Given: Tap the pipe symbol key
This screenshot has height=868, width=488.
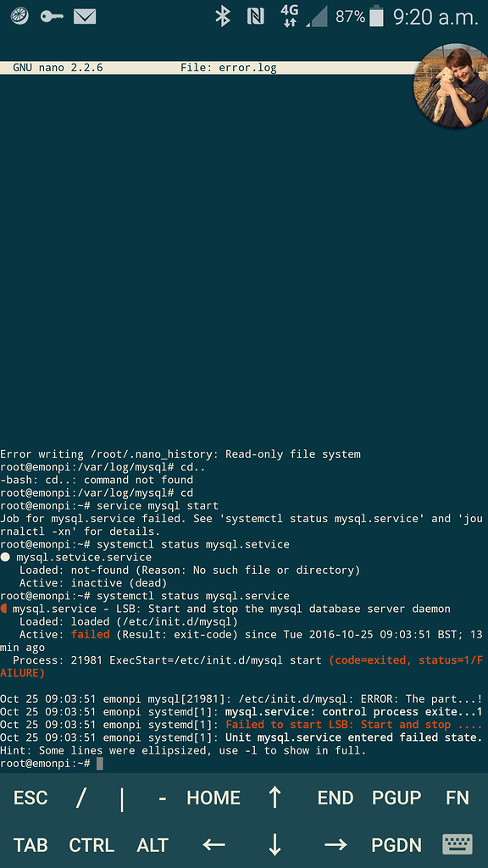Looking at the screenshot, I should pyautogui.click(x=122, y=798).
